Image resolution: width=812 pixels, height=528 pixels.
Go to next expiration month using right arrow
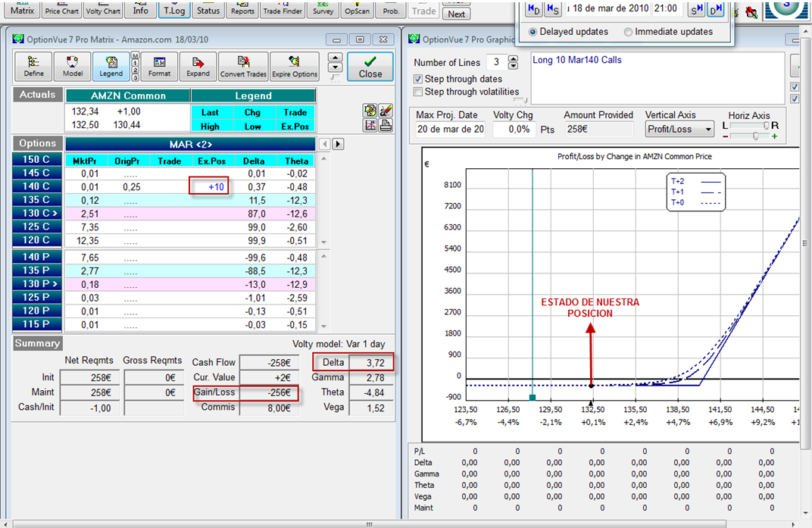pyautogui.click(x=338, y=144)
